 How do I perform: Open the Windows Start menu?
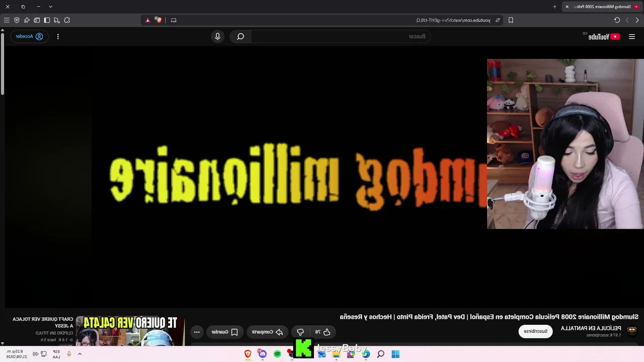point(395,354)
